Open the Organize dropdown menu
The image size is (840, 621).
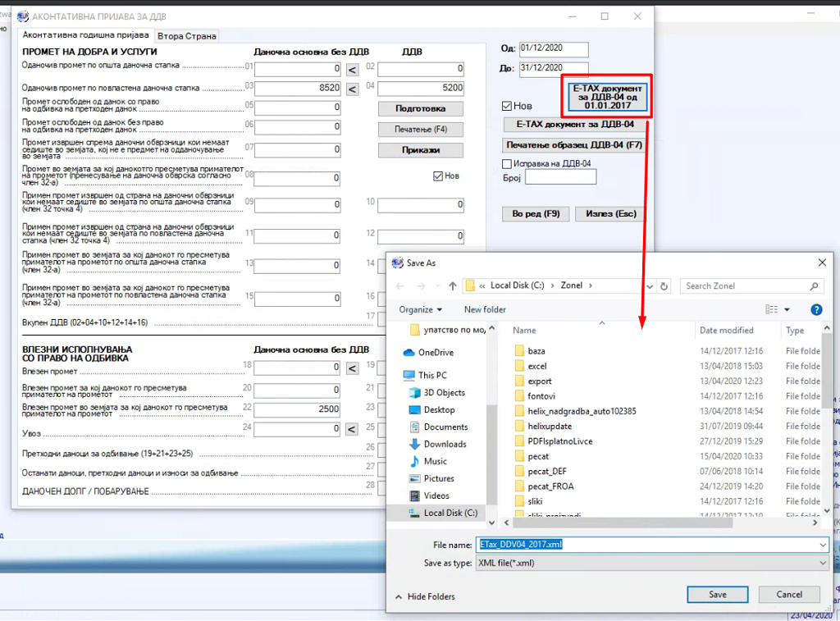coord(421,310)
